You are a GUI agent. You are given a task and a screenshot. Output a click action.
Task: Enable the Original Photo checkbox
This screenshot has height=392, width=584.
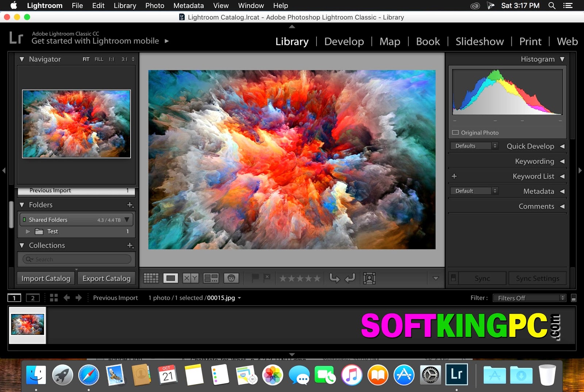(455, 133)
